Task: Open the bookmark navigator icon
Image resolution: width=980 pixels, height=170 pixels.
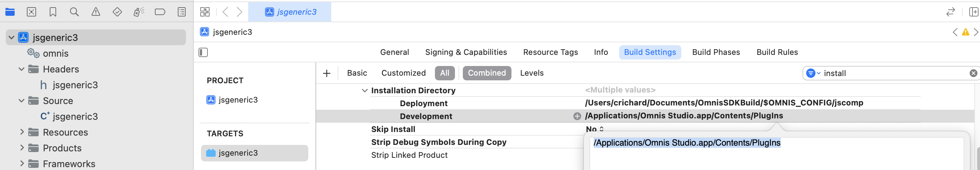Action: pos(53,12)
